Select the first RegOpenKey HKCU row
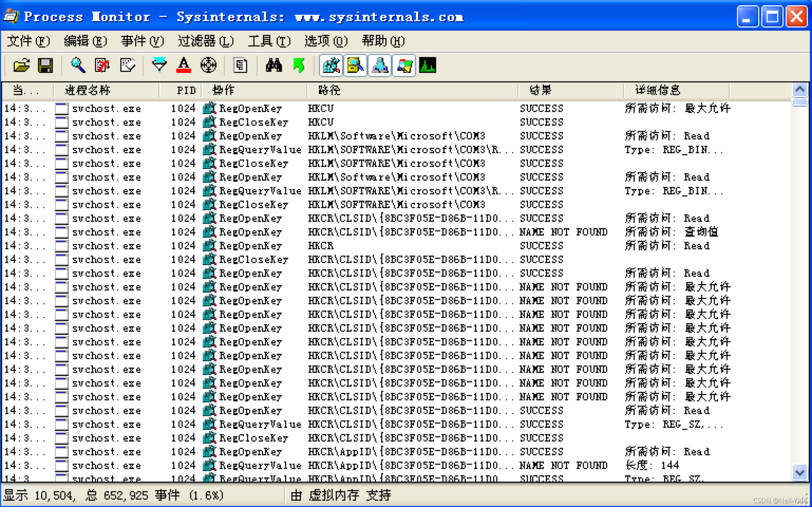The width and height of the screenshot is (812, 507). (x=396, y=108)
